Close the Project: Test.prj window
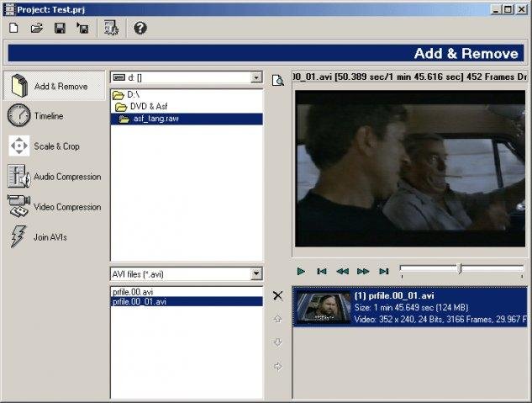The height and width of the screenshot is (403, 532). [x=521, y=9]
